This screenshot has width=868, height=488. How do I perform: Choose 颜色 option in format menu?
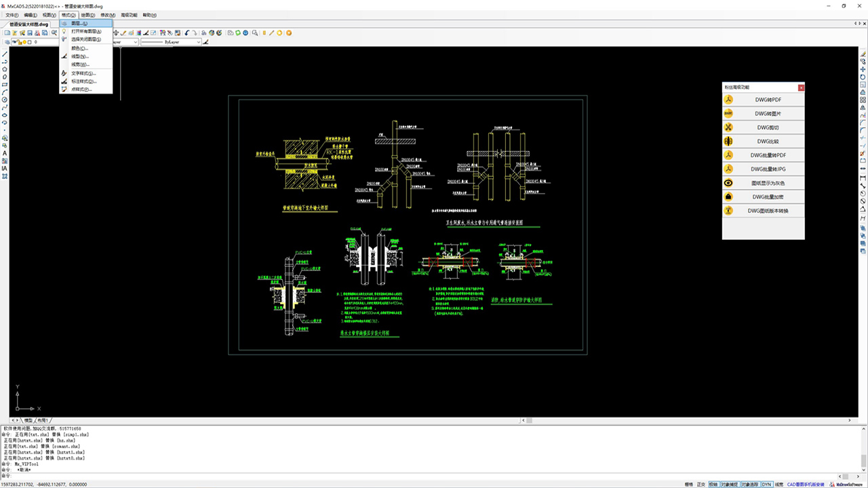[79, 49]
